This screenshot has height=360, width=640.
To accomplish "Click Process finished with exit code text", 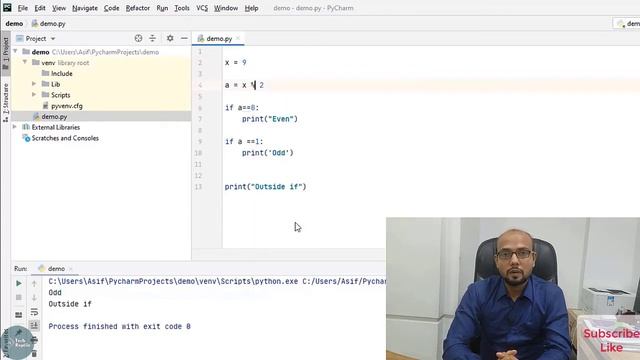I will (120, 327).
